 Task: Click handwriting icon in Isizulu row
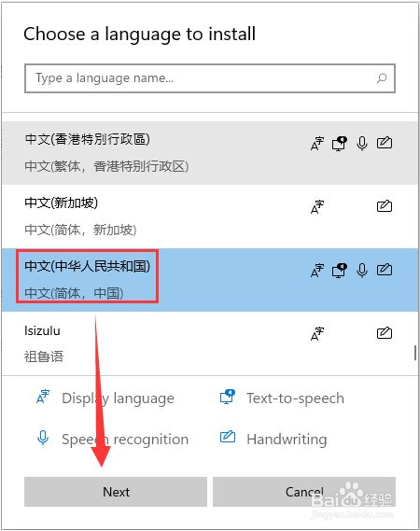[385, 333]
